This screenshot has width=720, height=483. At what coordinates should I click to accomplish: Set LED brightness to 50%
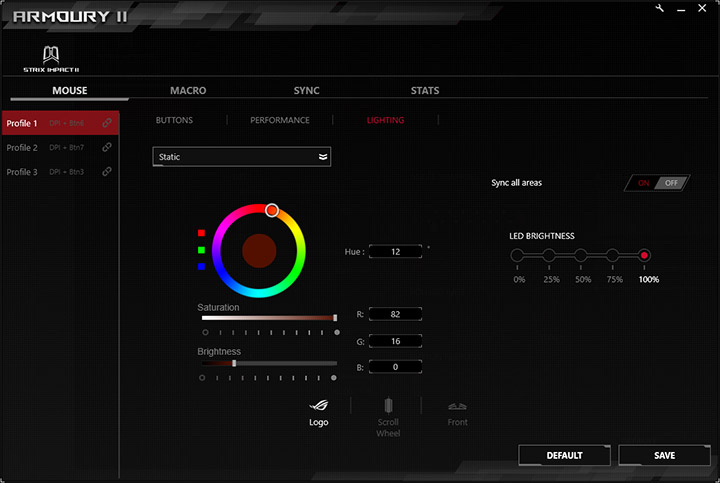pyautogui.click(x=581, y=255)
